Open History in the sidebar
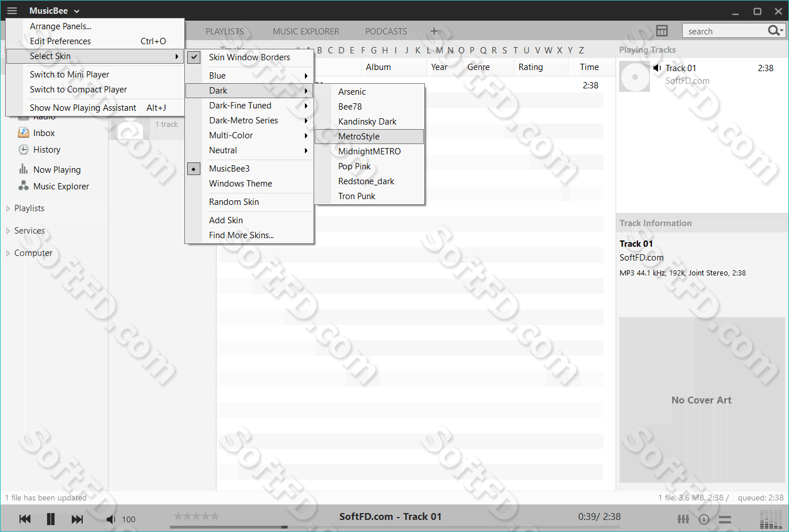Screen dimensions: 789x532 click(47, 150)
